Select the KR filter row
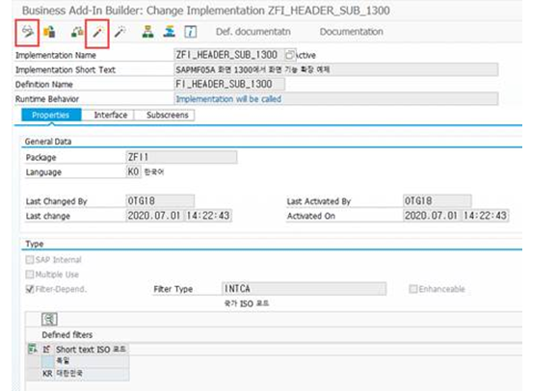 [x=77, y=374]
